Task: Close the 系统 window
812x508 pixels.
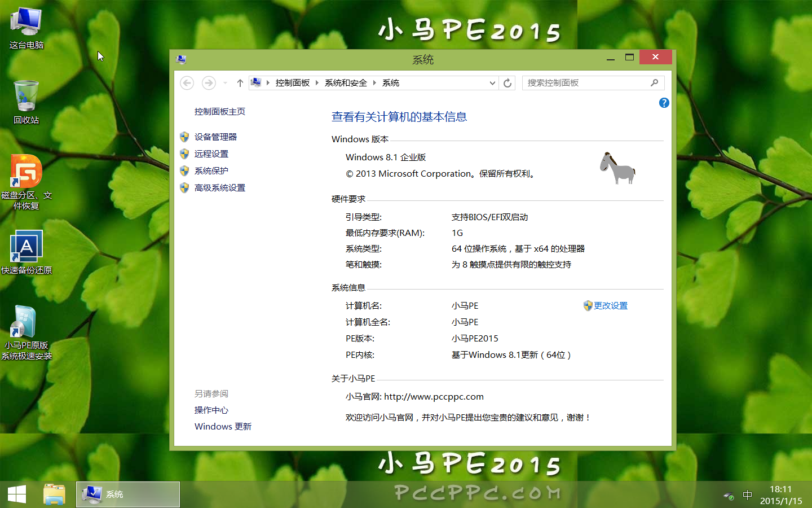Action: [x=655, y=57]
